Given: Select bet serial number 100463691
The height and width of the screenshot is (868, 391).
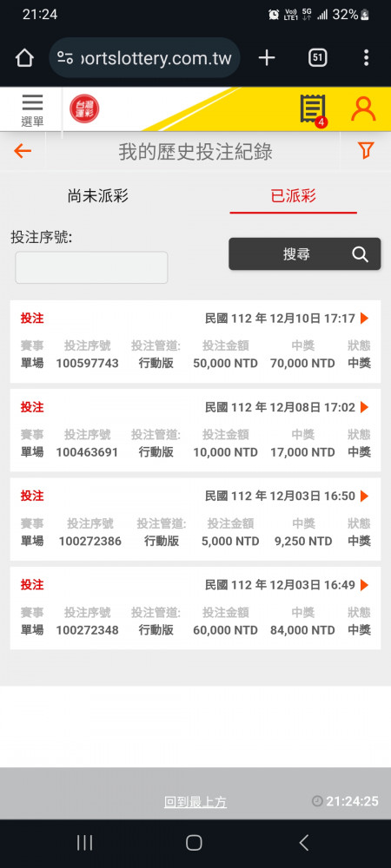Looking at the screenshot, I should 87,452.
